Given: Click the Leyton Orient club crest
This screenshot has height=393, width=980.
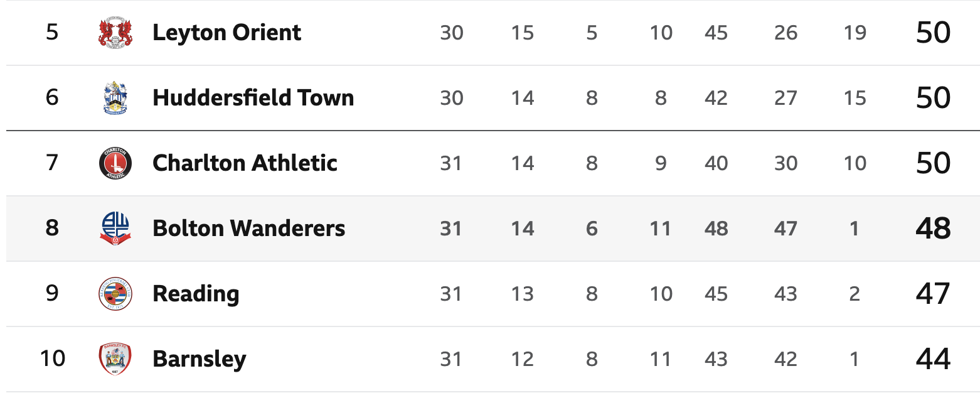Looking at the screenshot, I should (115, 33).
